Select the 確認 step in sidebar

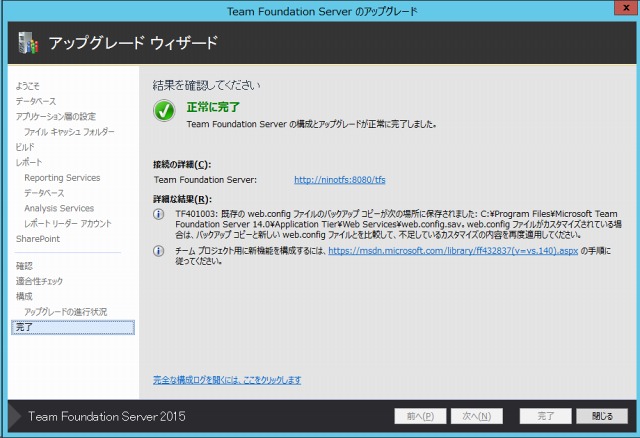coord(24,266)
